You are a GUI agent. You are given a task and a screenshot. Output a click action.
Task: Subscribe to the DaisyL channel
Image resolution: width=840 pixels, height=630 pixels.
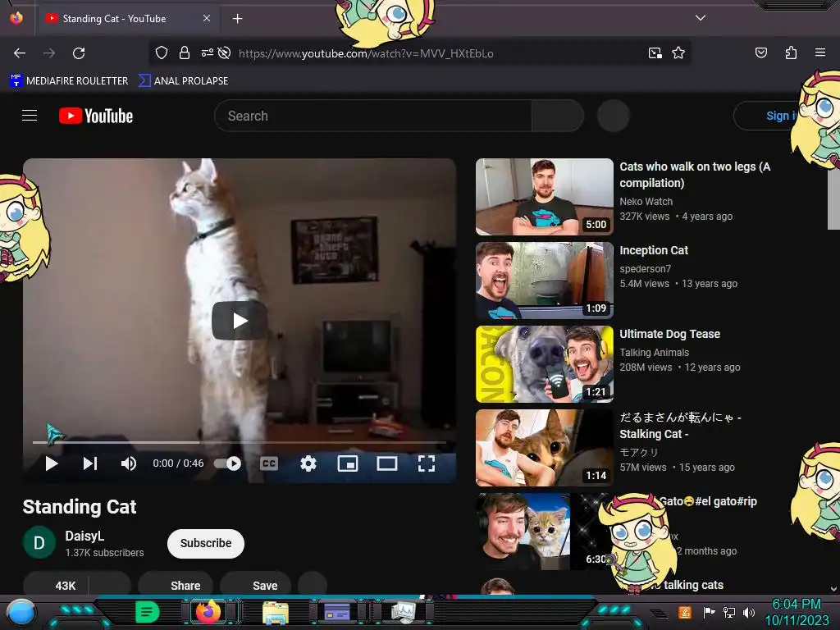click(x=206, y=543)
